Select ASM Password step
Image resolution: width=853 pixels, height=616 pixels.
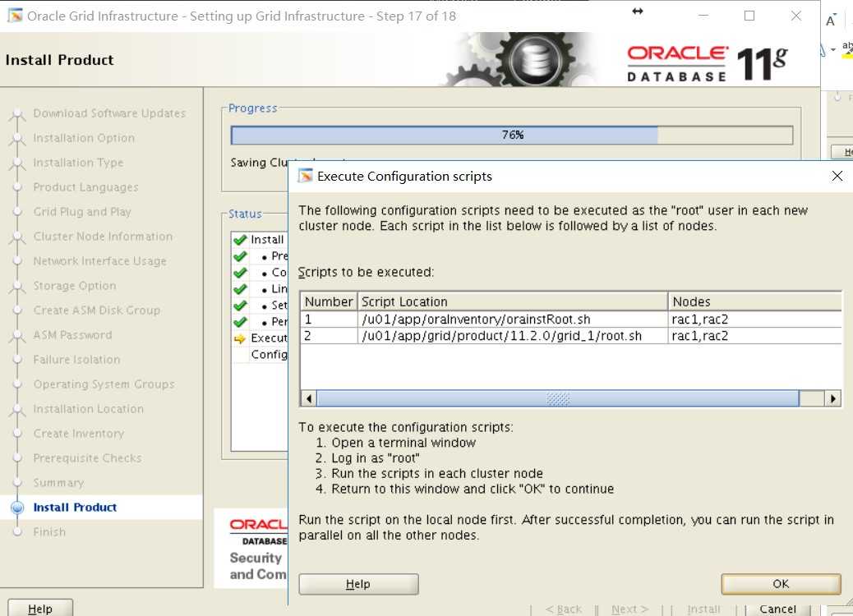[72, 335]
